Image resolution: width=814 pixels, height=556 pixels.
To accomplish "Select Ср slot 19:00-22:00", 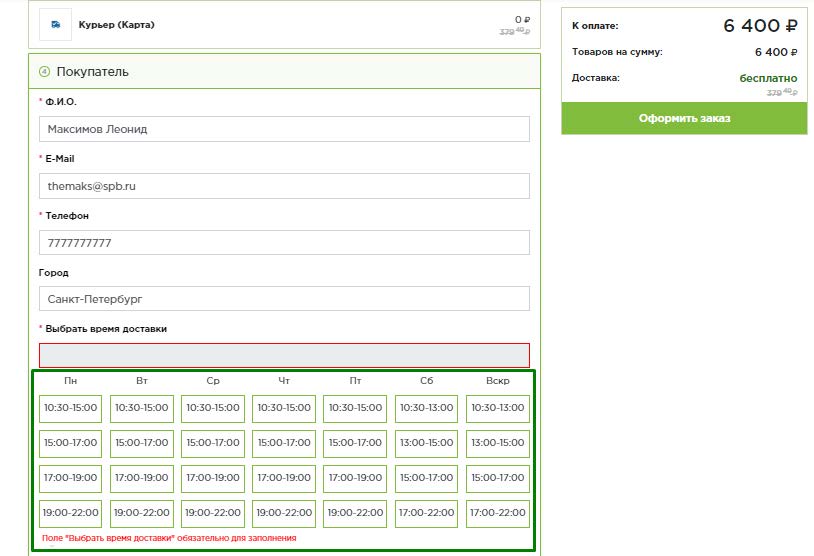I will point(213,513).
